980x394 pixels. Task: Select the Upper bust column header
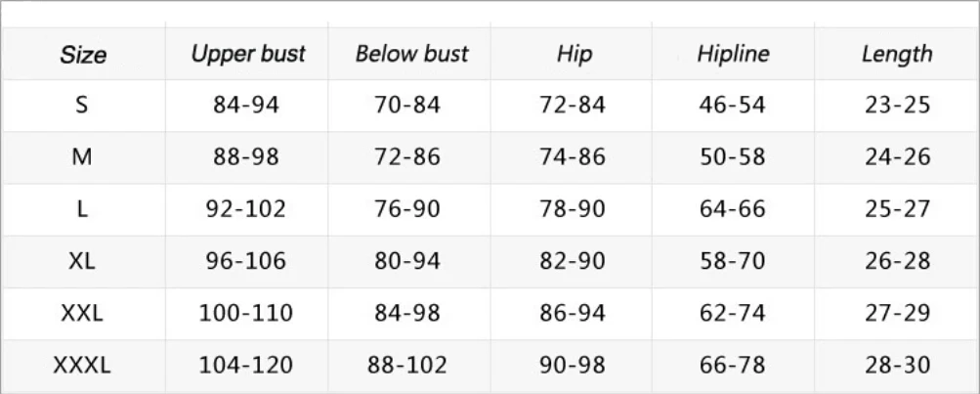[248, 54]
